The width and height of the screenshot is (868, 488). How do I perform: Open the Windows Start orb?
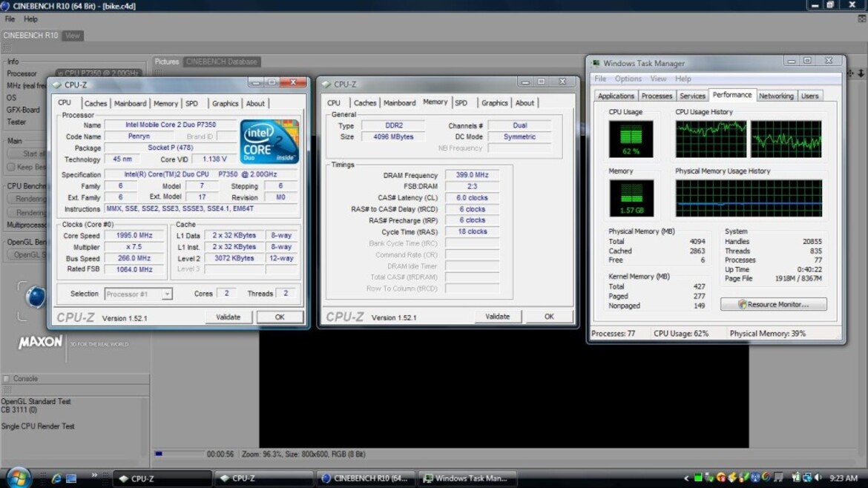18,478
